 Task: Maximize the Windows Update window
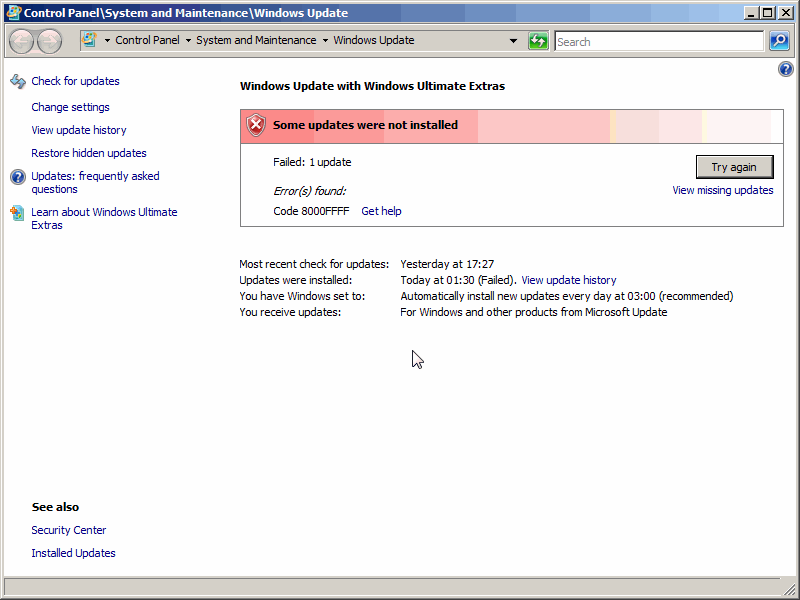[767, 13]
